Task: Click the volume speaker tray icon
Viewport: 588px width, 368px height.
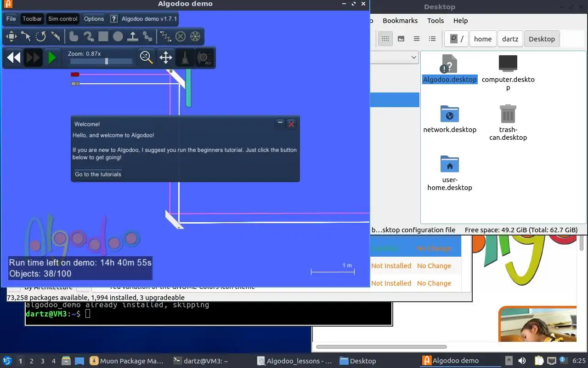Action: [x=522, y=361]
